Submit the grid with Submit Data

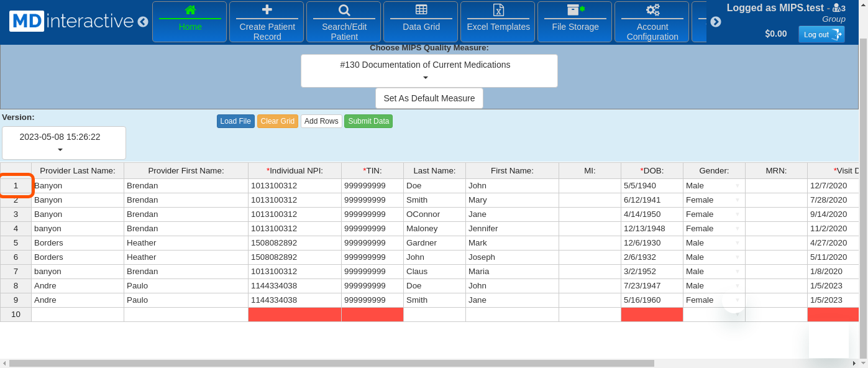pyautogui.click(x=368, y=121)
